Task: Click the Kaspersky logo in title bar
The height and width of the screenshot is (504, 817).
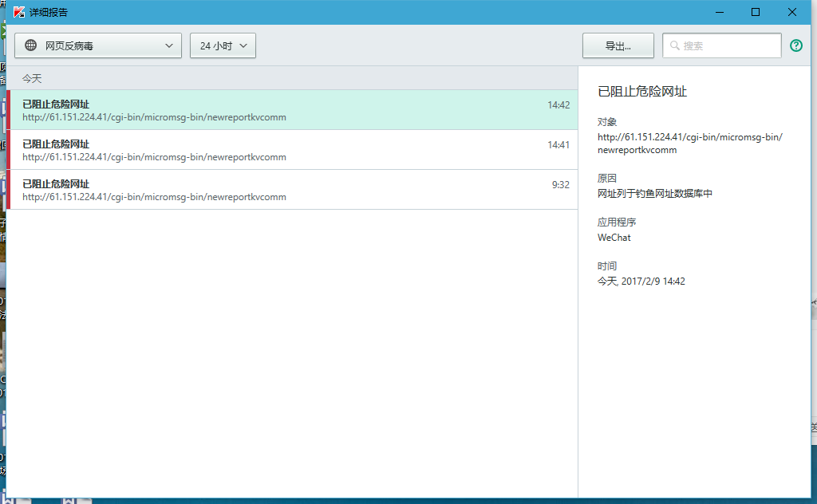Action: 18,12
